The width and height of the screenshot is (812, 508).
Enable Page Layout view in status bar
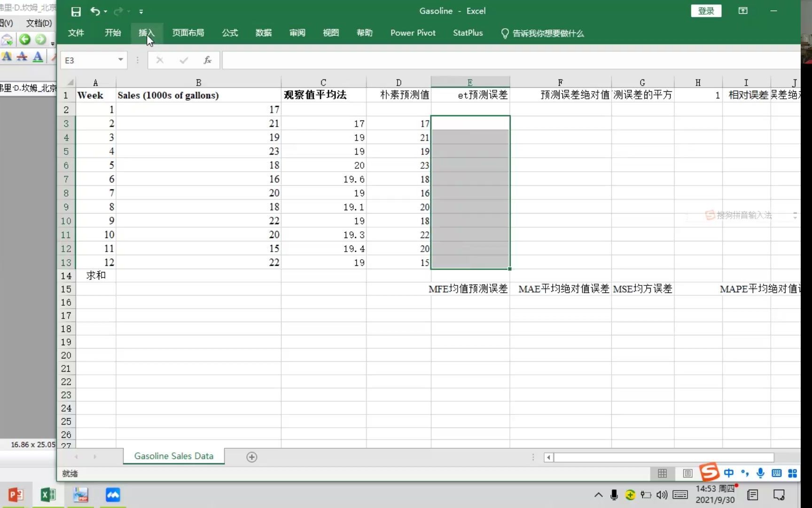687,474
